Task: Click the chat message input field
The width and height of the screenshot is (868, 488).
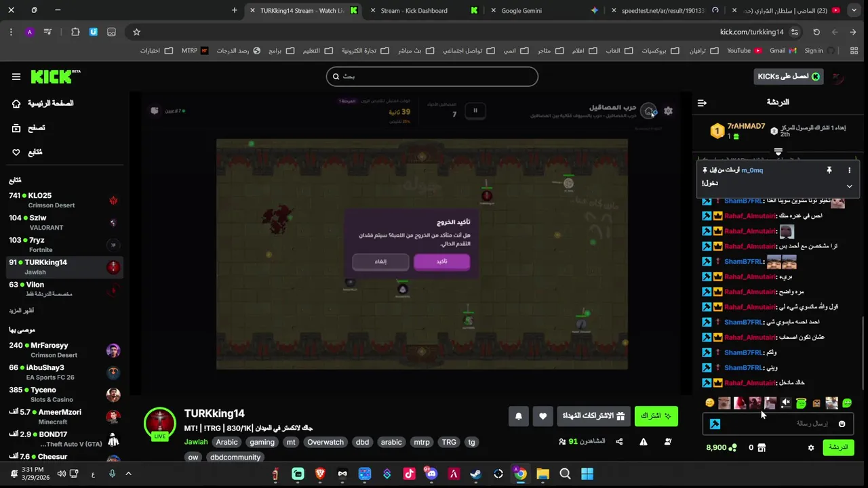Action: pyautogui.click(x=778, y=424)
